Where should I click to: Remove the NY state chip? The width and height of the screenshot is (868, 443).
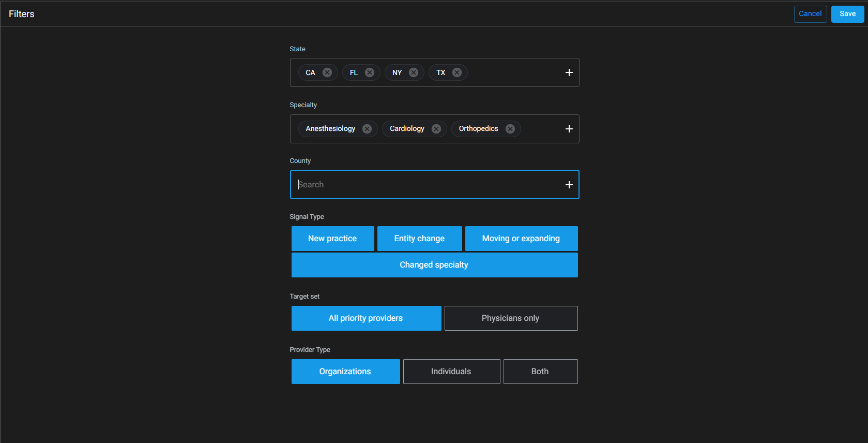(x=414, y=72)
